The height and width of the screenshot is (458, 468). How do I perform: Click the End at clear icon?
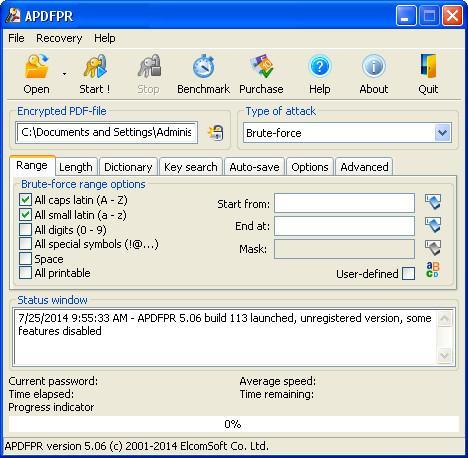[x=433, y=225]
